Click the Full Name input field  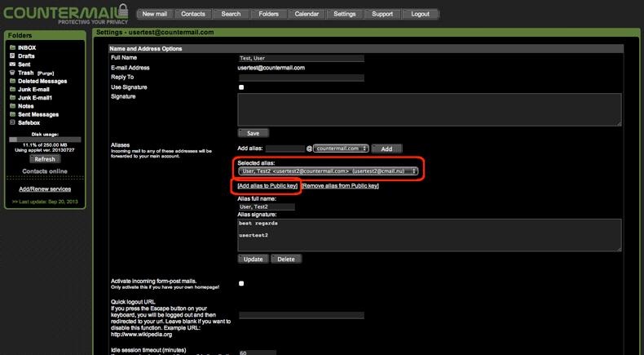pos(302,58)
